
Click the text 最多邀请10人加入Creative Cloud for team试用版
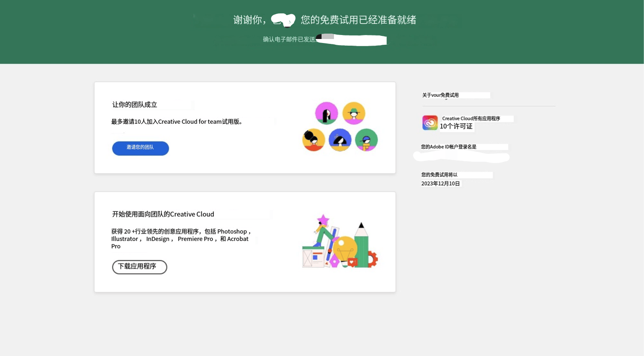tap(177, 121)
